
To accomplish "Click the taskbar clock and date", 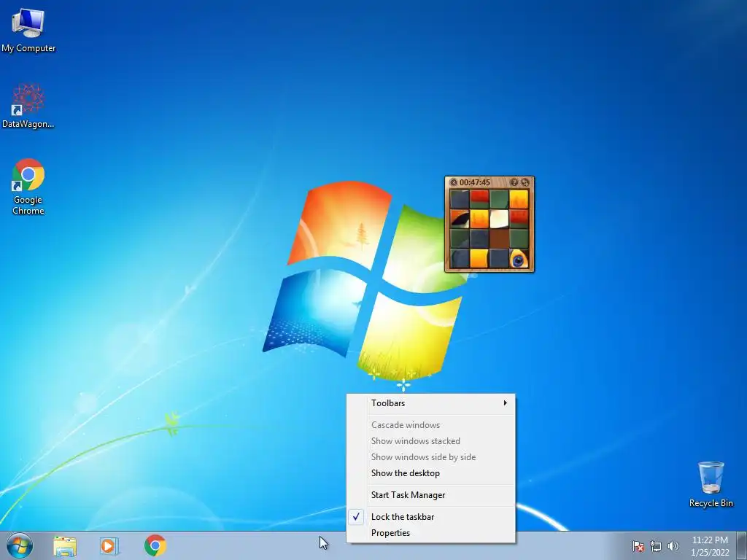I will click(710, 546).
